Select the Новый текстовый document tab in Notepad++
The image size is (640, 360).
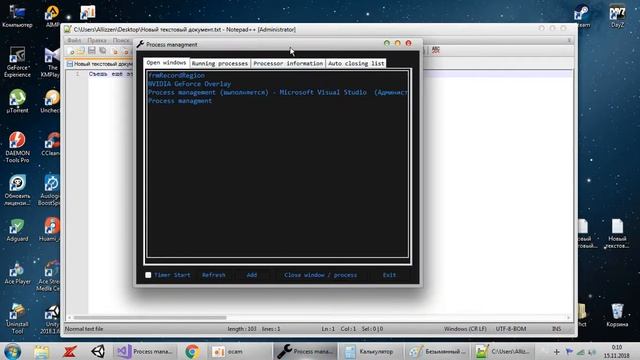click(x=100, y=64)
